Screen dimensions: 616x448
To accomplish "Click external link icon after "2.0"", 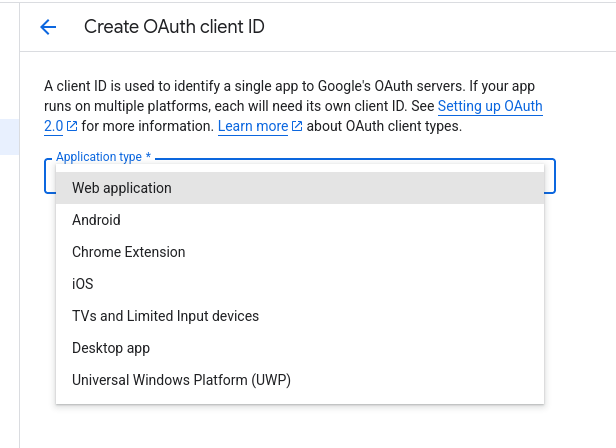I will [x=72, y=127].
